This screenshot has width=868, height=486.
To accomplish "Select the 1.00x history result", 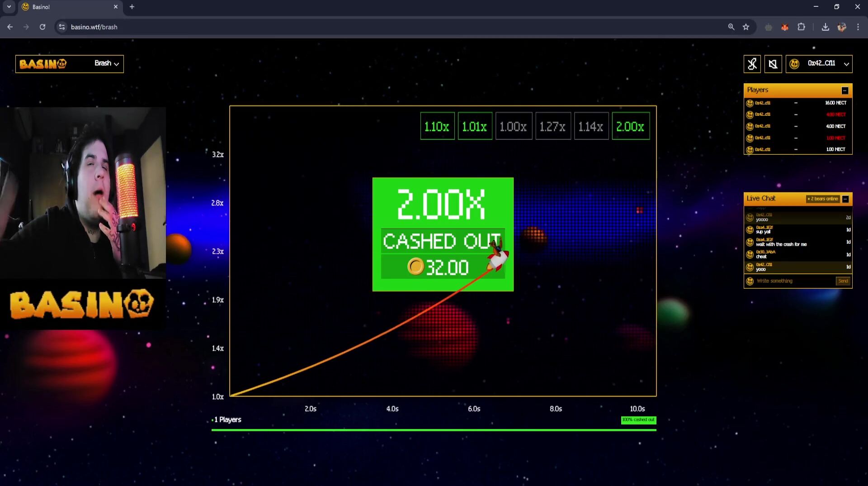I will [x=514, y=126].
